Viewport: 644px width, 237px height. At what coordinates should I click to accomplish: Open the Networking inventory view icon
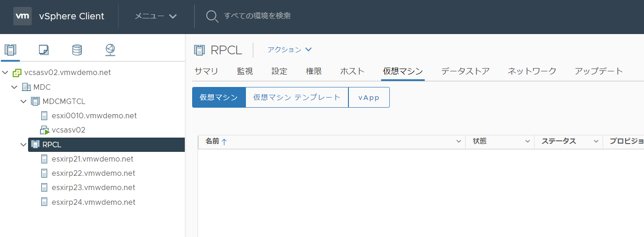[110, 49]
